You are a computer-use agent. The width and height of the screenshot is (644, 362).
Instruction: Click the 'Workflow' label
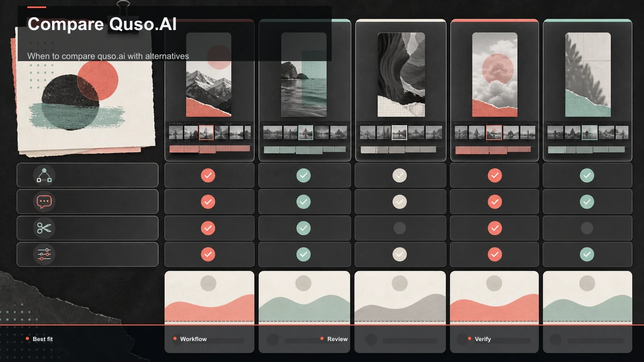point(193,339)
